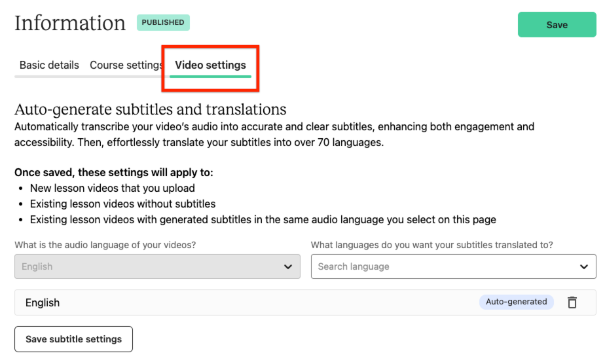Click the Information page heading
This screenshot has width=605, height=364.
70,23
